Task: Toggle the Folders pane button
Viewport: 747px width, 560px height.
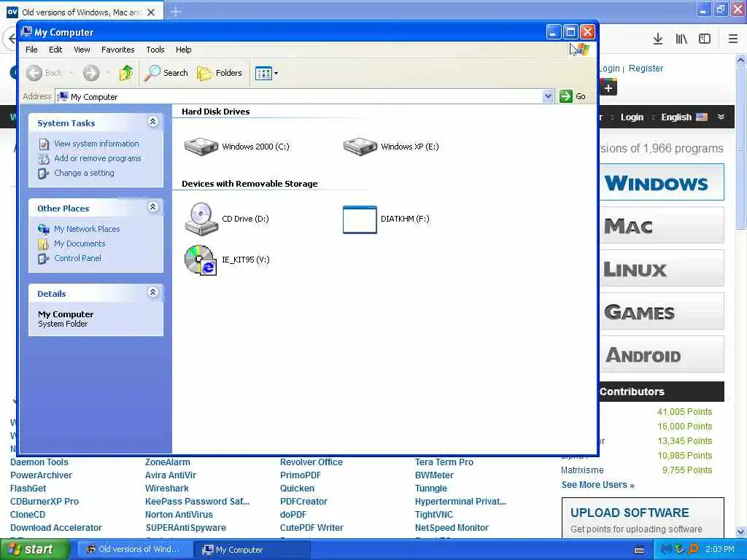Action: tap(220, 73)
